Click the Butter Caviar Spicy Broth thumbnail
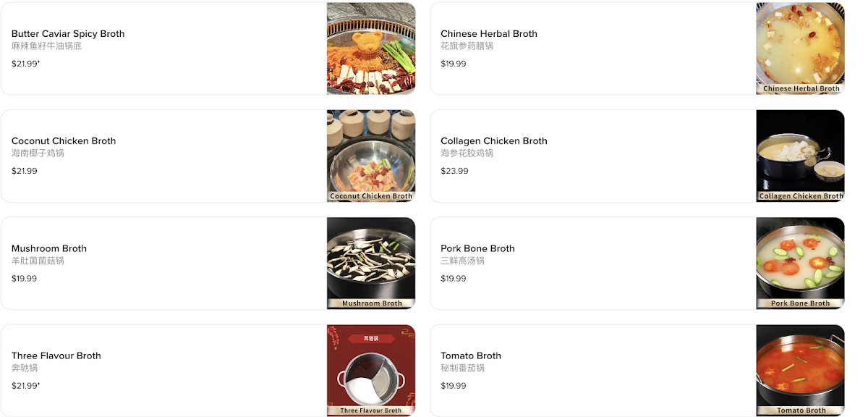The image size is (868, 417). pos(371,49)
